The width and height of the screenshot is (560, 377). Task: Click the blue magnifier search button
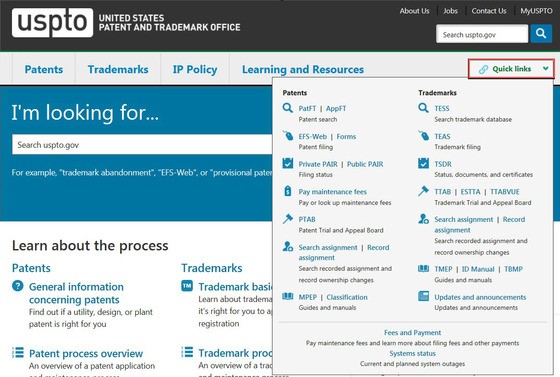coord(541,34)
